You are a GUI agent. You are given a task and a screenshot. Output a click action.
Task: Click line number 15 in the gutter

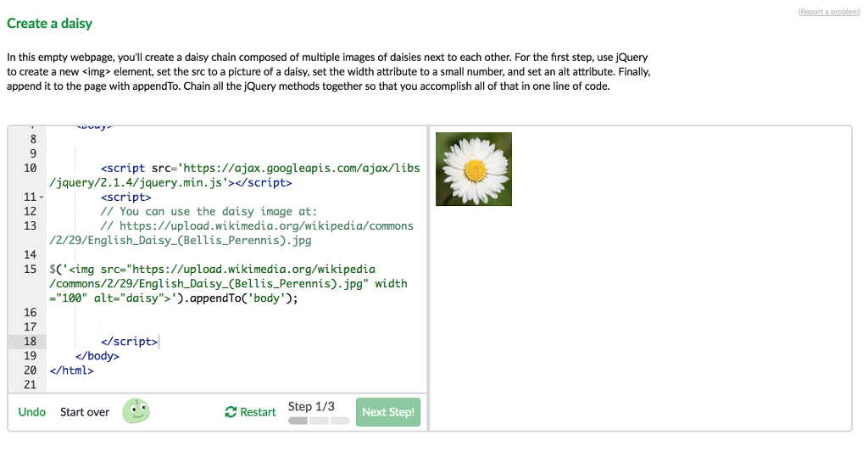[x=30, y=269]
